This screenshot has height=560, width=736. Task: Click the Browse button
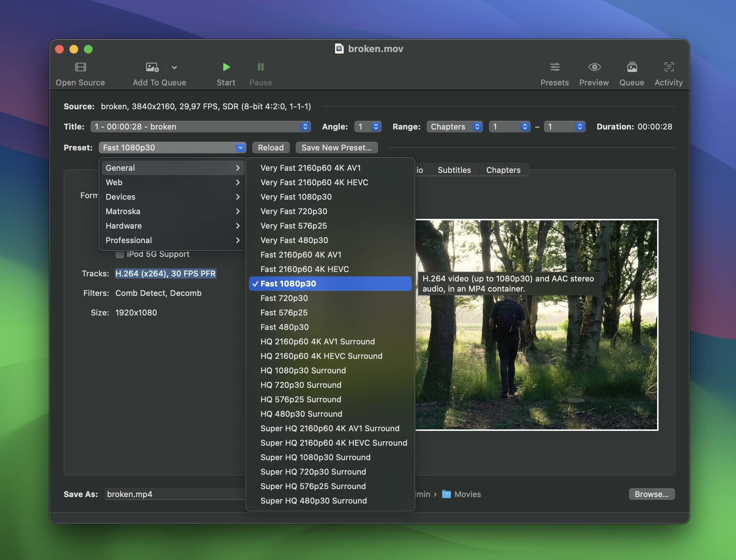point(652,494)
